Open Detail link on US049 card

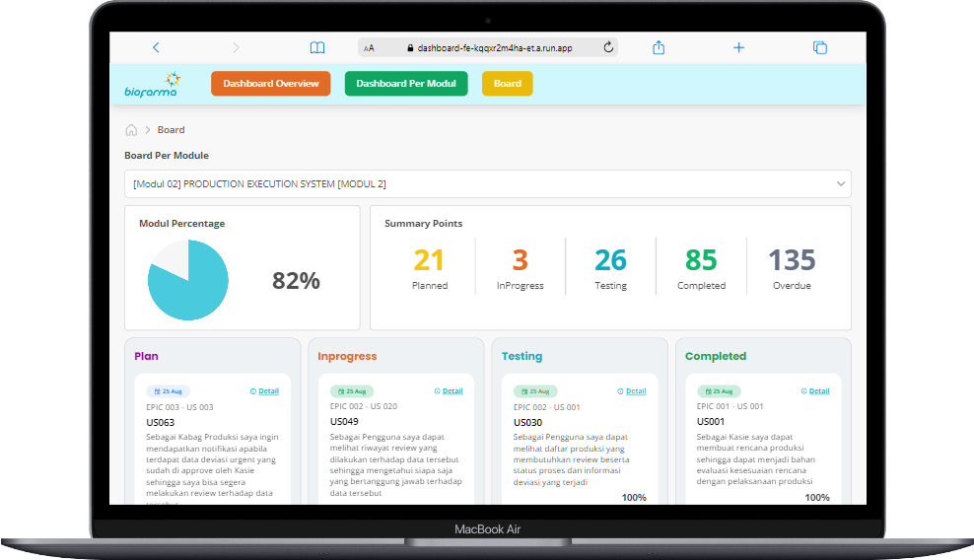click(452, 391)
